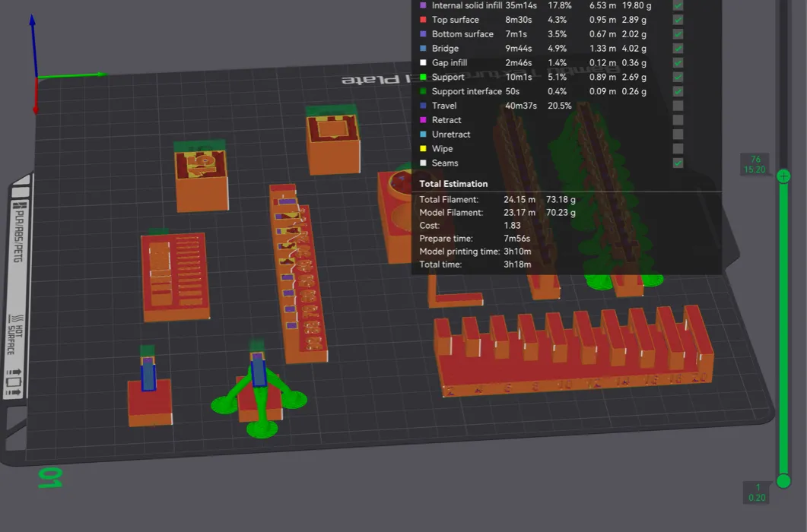Enable the Unretract checkbox
This screenshot has width=807, height=532.
click(678, 135)
